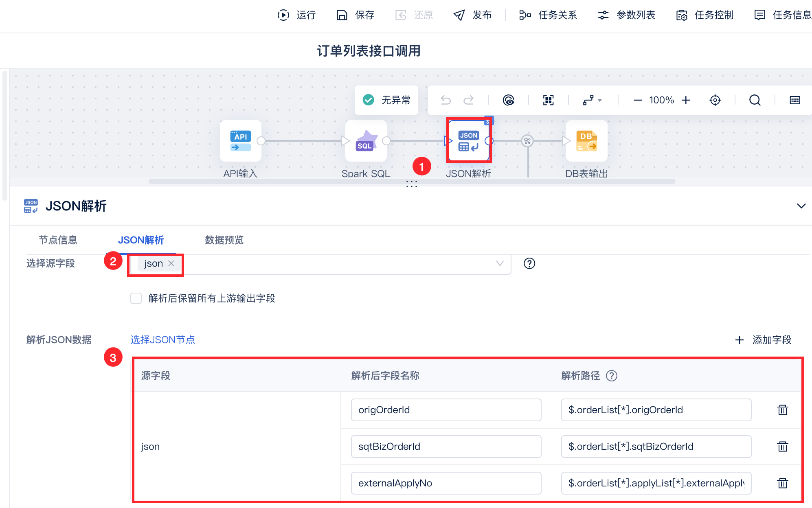Switch to the 数据预览 tab
812x508 pixels.
point(224,240)
